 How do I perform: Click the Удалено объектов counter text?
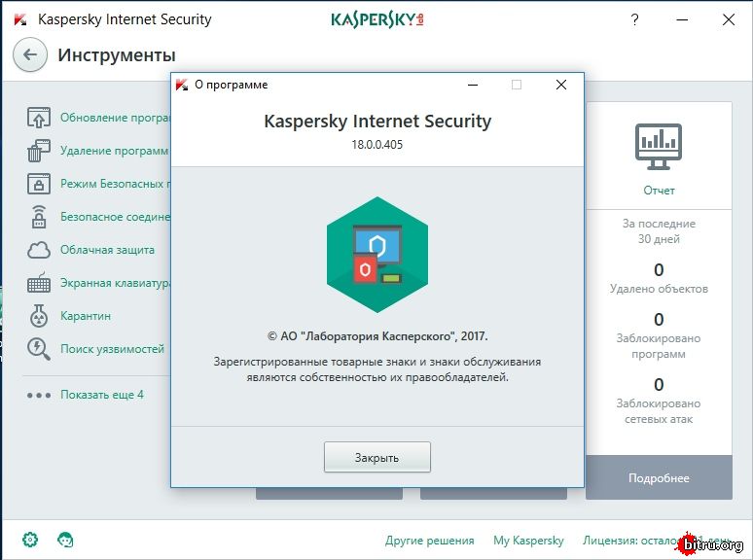coord(659,289)
